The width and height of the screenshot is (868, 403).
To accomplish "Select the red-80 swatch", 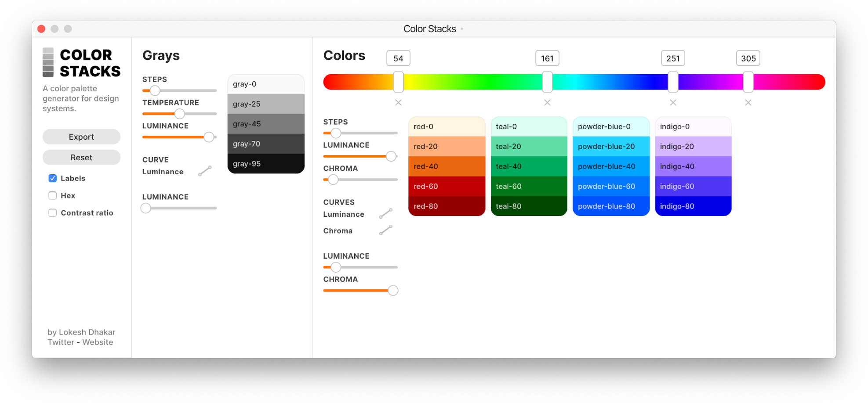I will 447,206.
